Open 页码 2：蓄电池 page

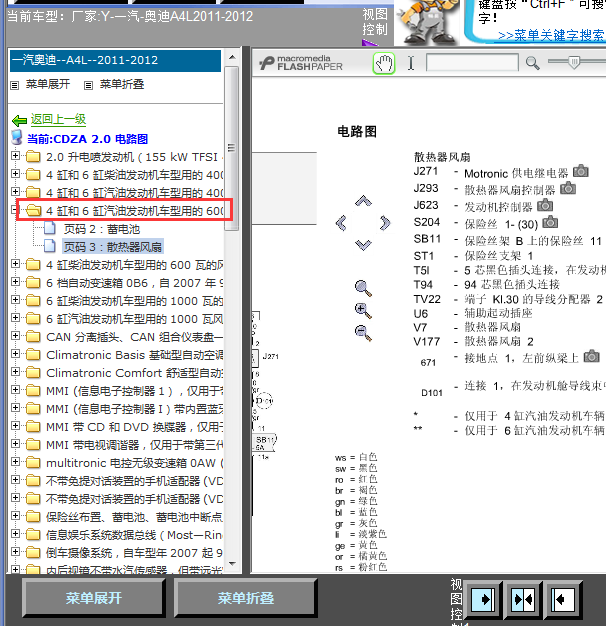[102, 229]
